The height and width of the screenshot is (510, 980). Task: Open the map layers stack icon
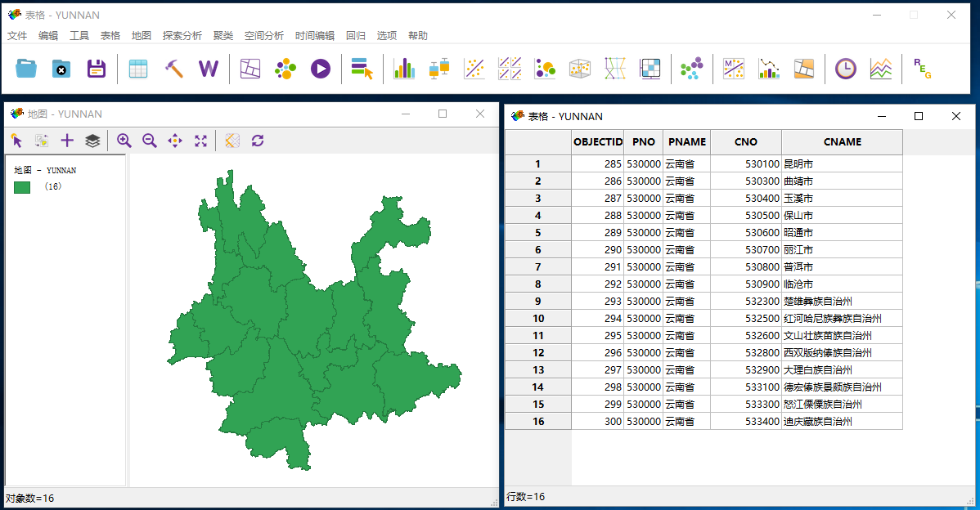(92, 141)
